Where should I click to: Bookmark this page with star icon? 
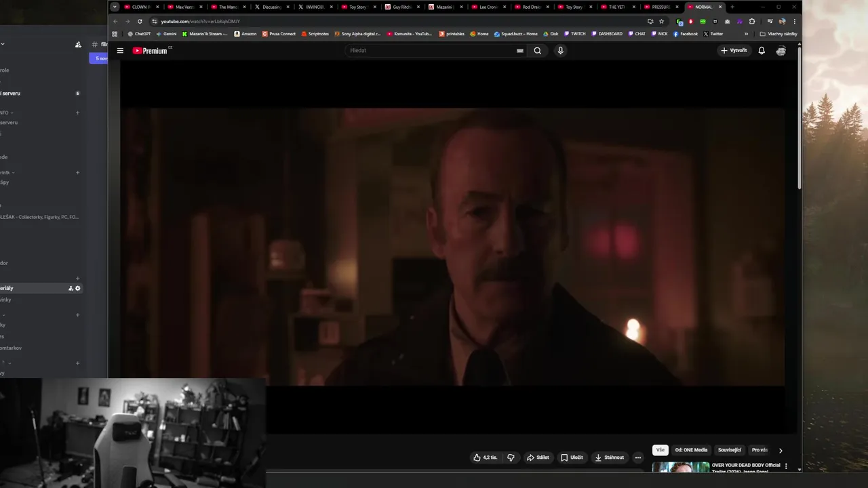click(x=661, y=21)
